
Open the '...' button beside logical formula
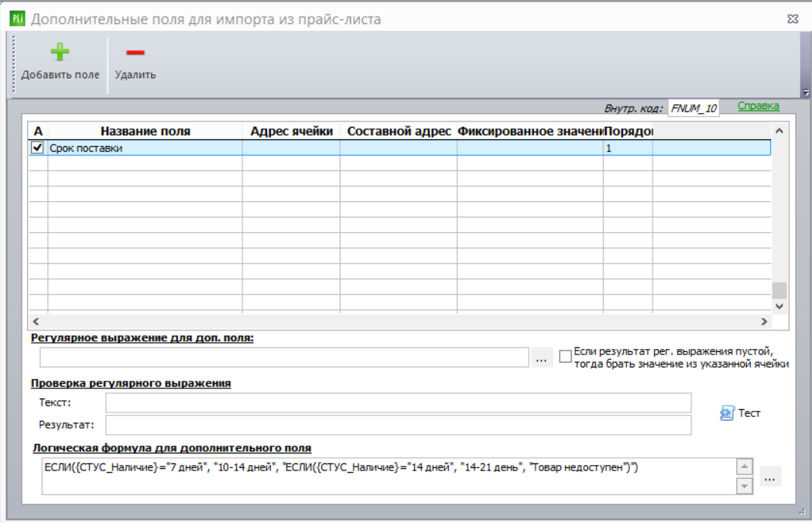click(x=770, y=477)
